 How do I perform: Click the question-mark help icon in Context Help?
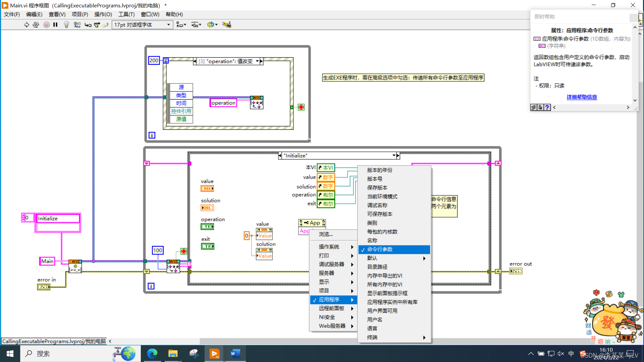(x=547, y=107)
